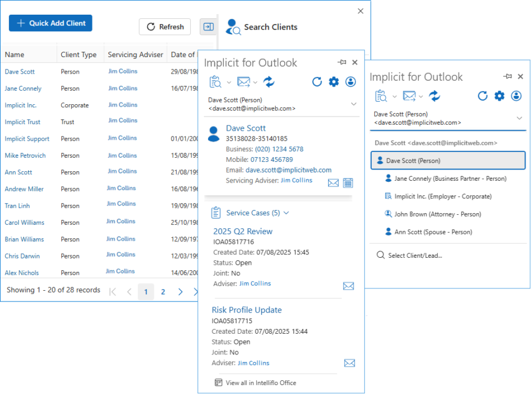Viewport: 532px width, 395px height.
Task: Click the Servicing Adviser column header
Action: (135, 55)
